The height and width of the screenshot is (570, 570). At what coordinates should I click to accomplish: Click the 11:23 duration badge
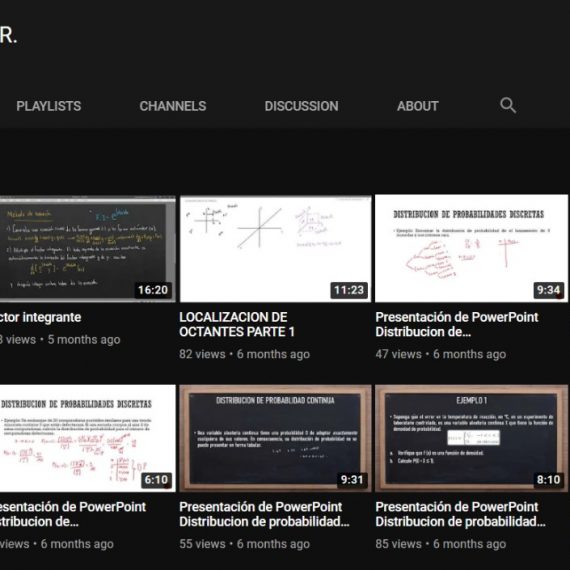tap(349, 290)
